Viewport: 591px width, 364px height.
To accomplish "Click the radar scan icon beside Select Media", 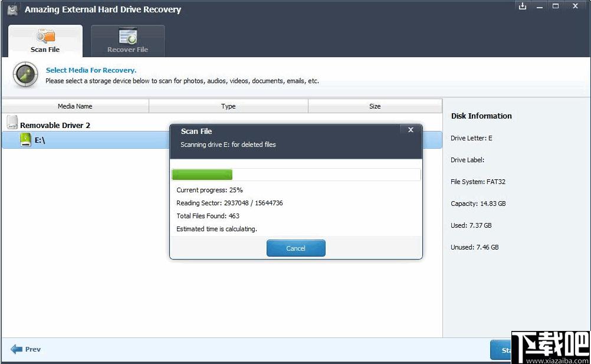I will click(x=25, y=76).
